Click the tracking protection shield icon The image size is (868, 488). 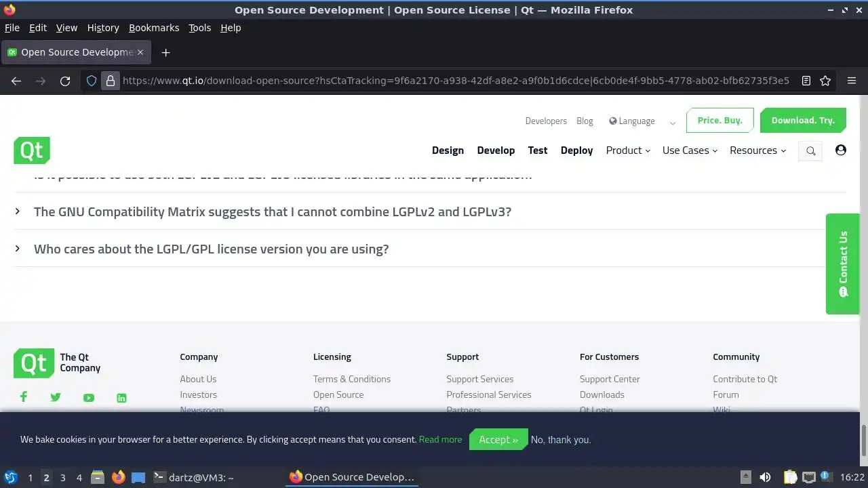[x=92, y=81]
